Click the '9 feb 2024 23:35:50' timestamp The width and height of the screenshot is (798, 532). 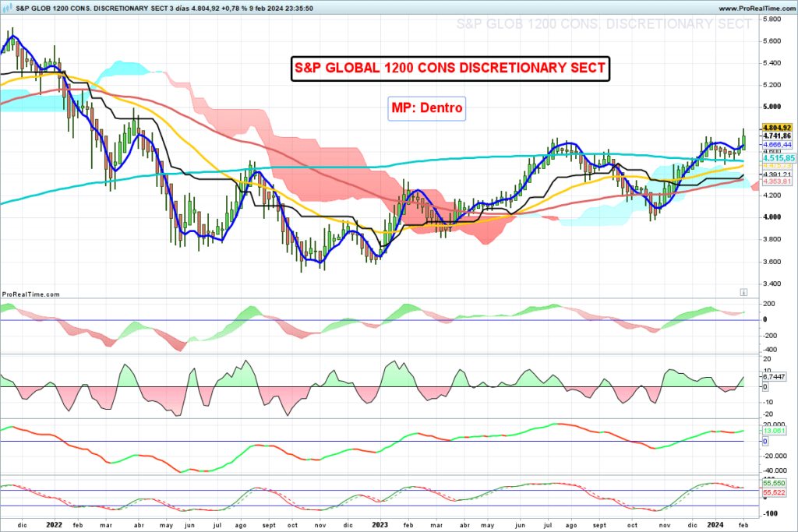pos(282,9)
